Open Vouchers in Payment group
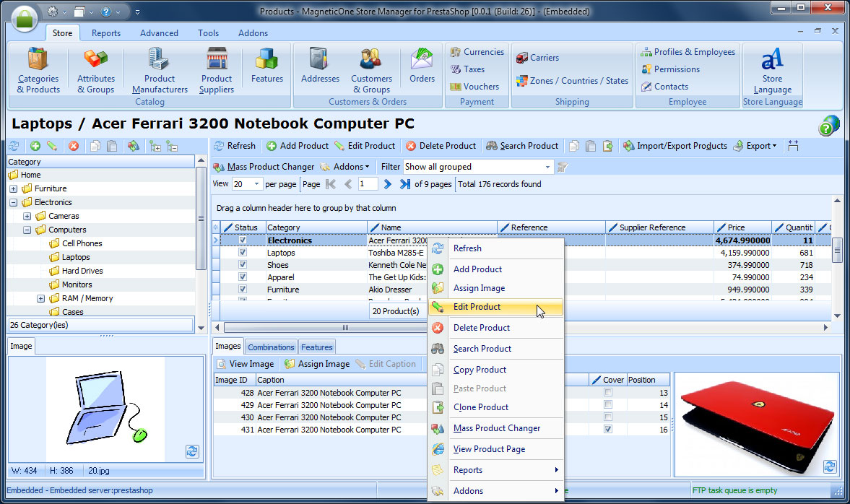The height and width of the screenshot is (504, 850). tap(474, 87)
